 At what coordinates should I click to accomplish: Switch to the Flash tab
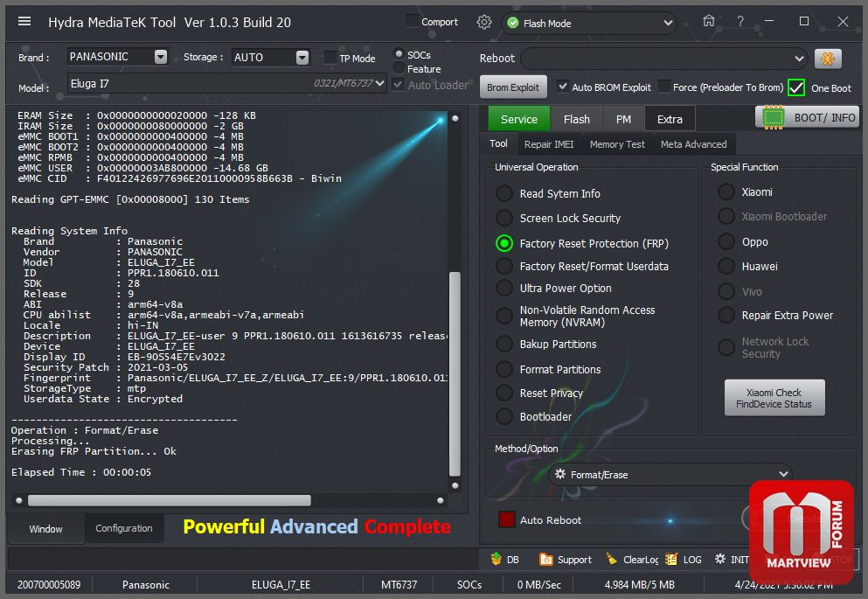click(x=576, y=119)
